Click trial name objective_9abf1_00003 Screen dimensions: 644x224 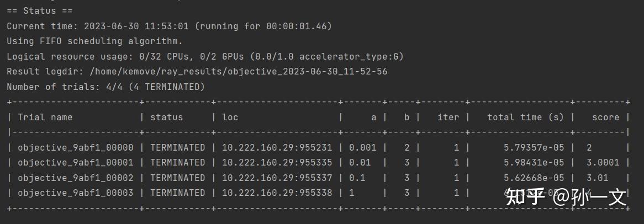[76, 193]
